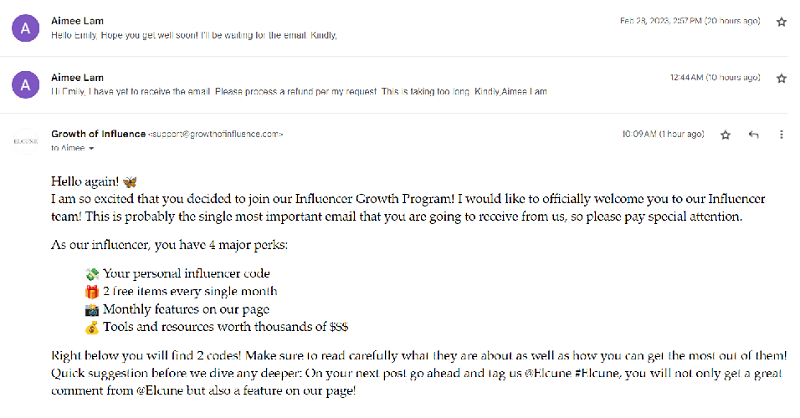The height and width of the screenshot is (418, 800).
Task: Click the support@growthofinfluence.com address
Action: click(216, 134)
